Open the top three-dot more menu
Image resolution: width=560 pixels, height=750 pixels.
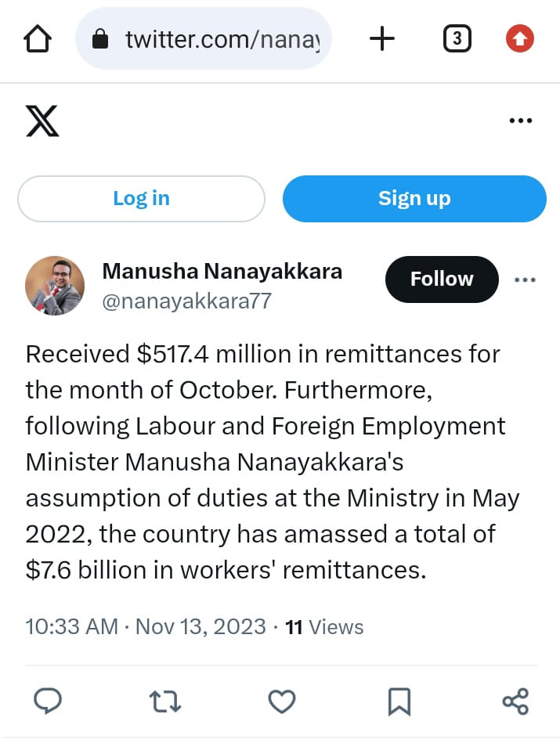click(x=521, y=121)
